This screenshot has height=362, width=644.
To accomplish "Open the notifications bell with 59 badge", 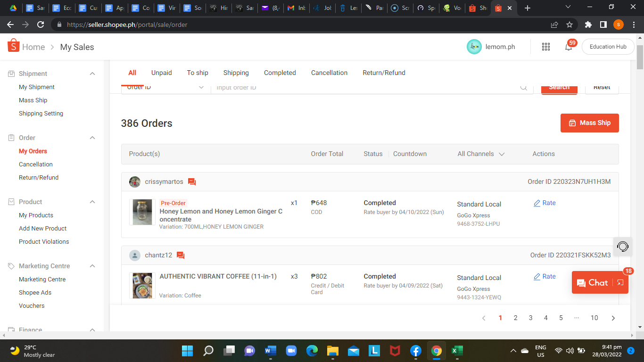I will click(569, 47).
